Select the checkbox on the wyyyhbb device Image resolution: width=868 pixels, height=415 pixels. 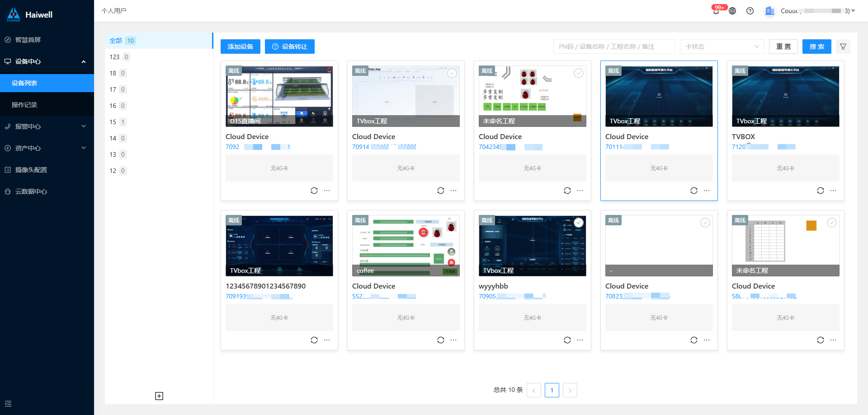(x=579, y=223)
